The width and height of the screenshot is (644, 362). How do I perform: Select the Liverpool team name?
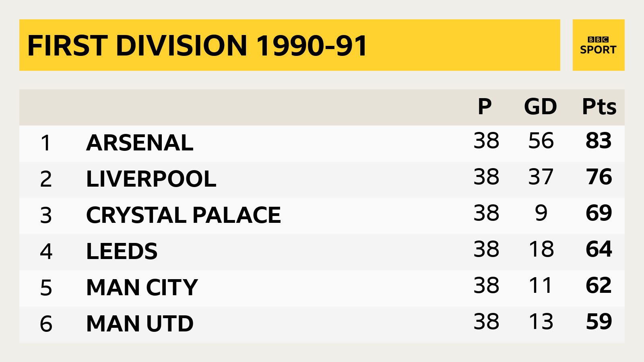click(x=151, y=179)
